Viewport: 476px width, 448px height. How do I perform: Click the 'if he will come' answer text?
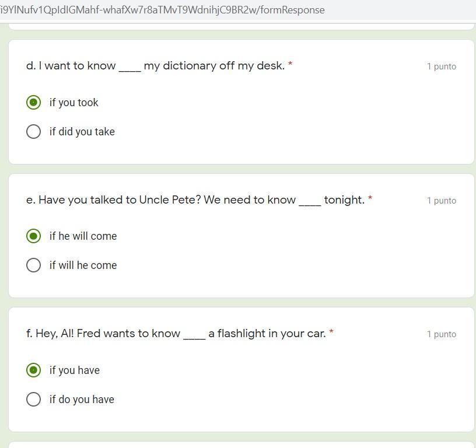point(83,236)
